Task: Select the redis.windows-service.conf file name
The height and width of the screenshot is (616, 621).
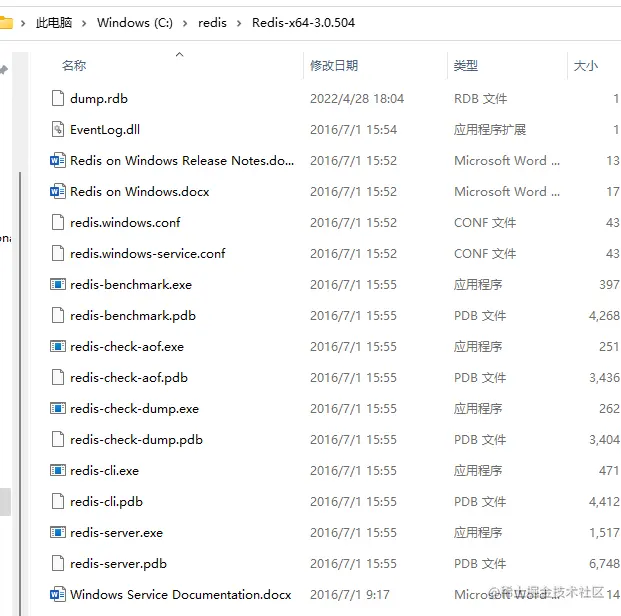Action: (x=148, y=253)
